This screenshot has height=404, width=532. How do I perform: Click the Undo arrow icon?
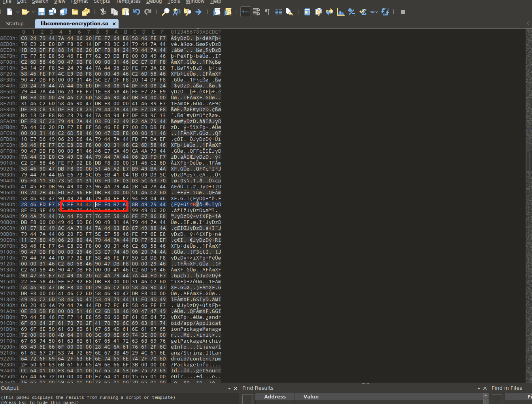137,12
